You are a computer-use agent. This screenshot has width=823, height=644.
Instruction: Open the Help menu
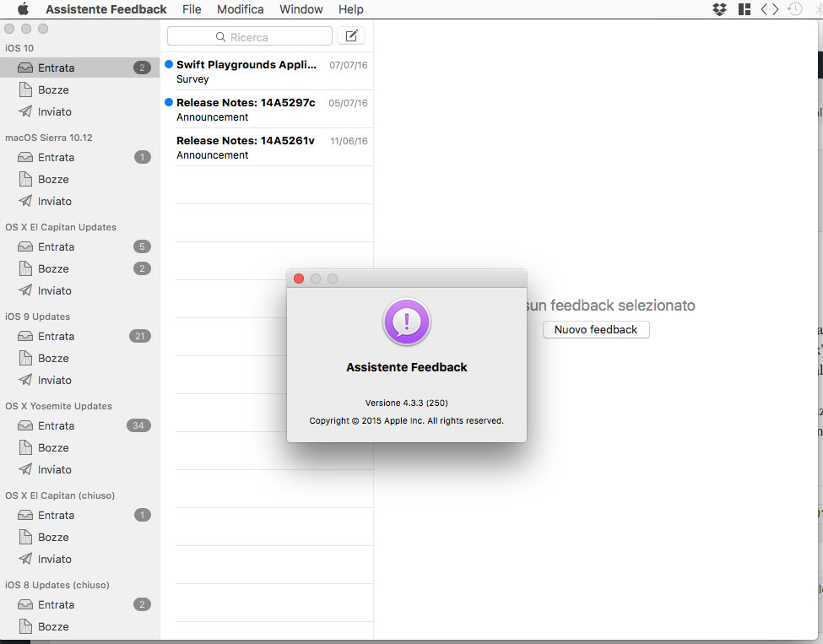350,9
